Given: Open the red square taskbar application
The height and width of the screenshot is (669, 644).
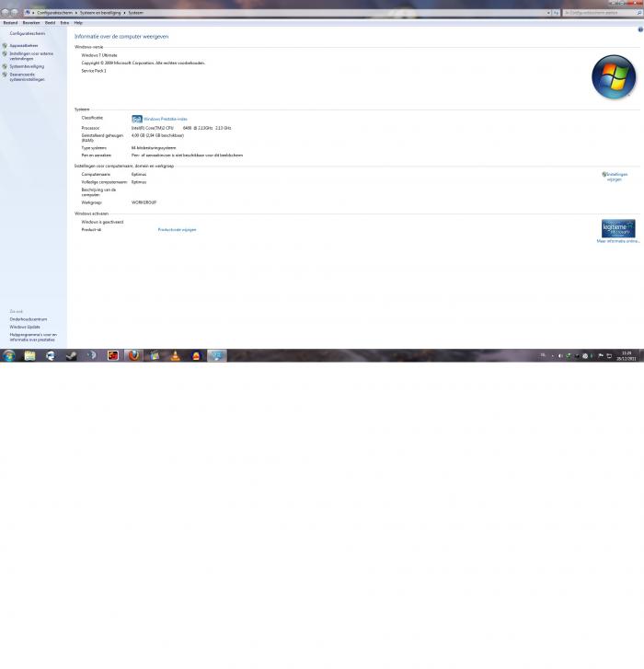Looking at the screenshot, I should (x=112, y=355).
